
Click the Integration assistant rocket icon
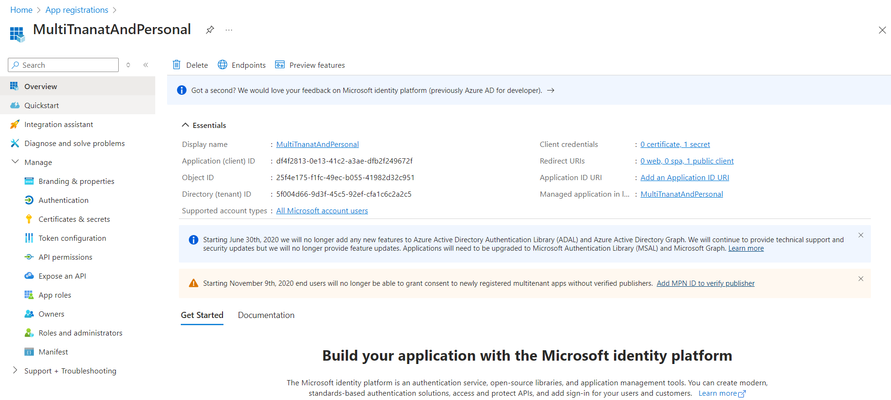15,124
